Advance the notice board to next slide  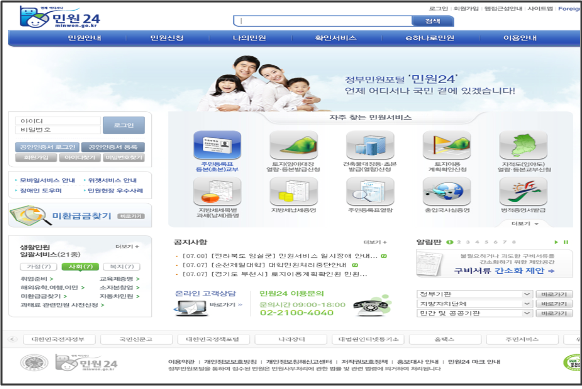point(556,242)
